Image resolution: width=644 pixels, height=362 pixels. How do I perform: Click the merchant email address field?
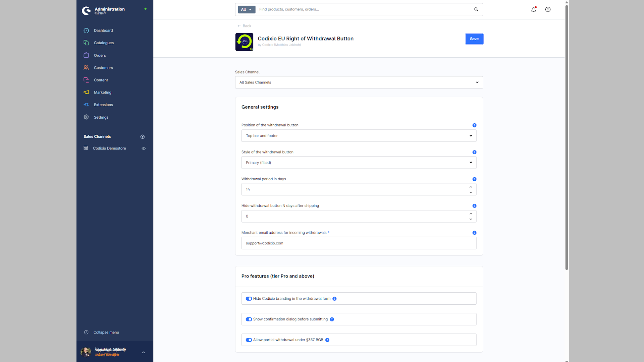(359, 243)
